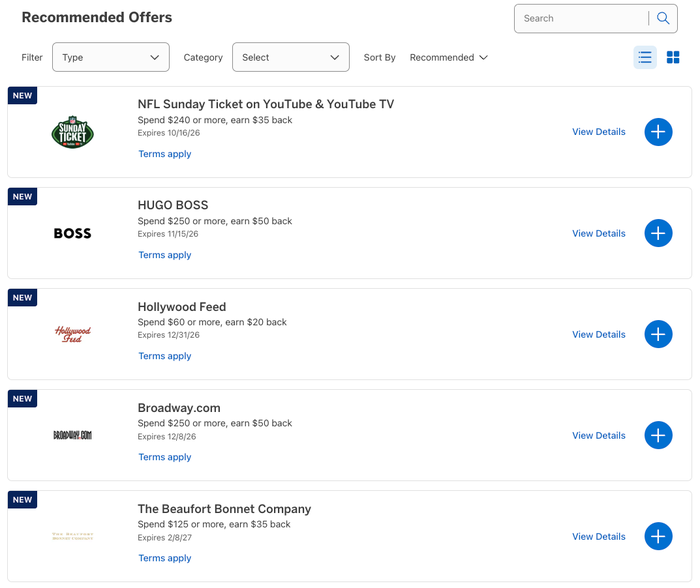Click the 'NFL Sunday Ticket on YouTube & YouTube TV' title

click(266, 104)
